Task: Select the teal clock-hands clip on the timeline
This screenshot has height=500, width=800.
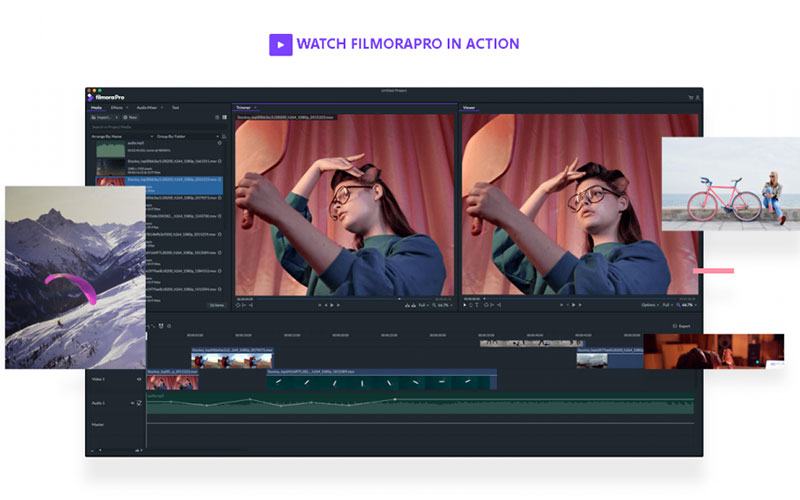Action: click(x=382, y=380)
